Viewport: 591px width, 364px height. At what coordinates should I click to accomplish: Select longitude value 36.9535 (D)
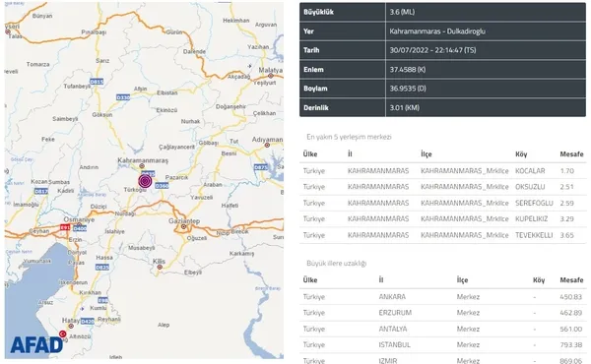click(408, 89)
